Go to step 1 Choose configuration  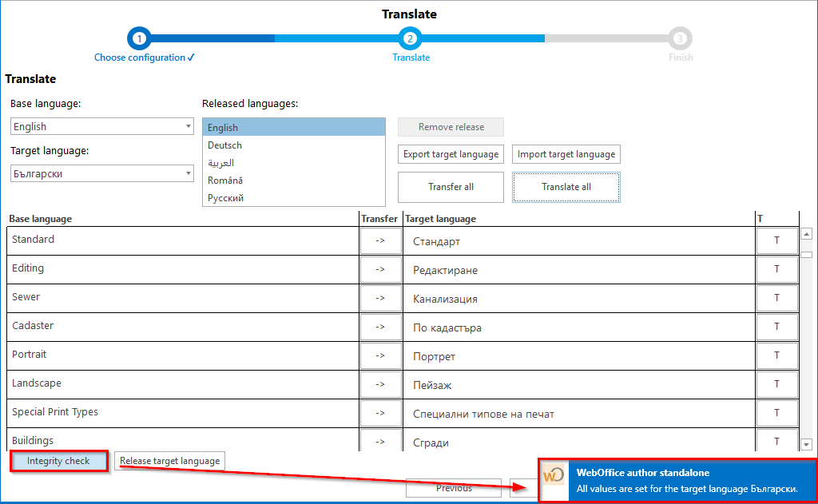pyautogui.click(x=139, y=38)
